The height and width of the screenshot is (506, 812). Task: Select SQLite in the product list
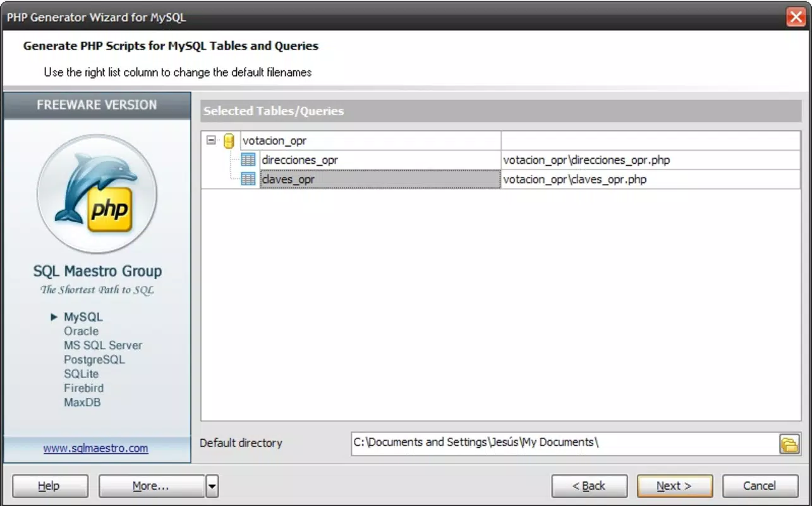click(81, 374)
